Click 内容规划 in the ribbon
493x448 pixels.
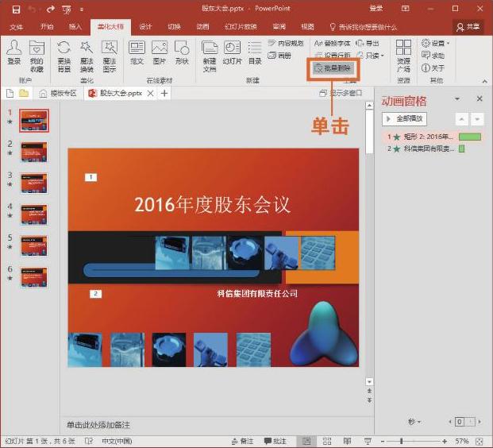point(286,43)
